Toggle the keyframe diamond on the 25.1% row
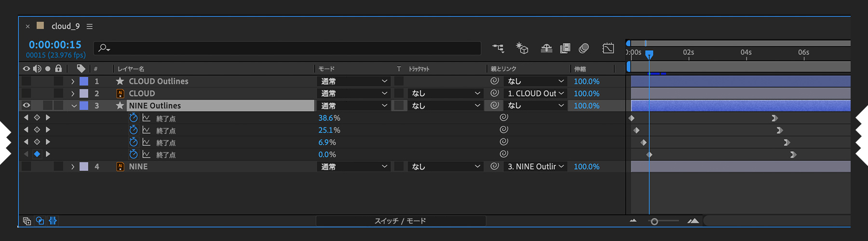 pos(37,130)
